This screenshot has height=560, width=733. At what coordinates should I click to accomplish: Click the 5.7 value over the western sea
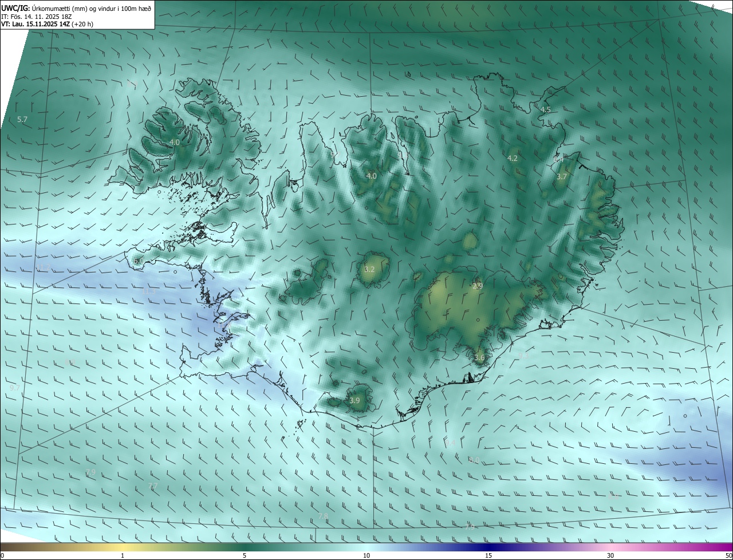[22, 119]
